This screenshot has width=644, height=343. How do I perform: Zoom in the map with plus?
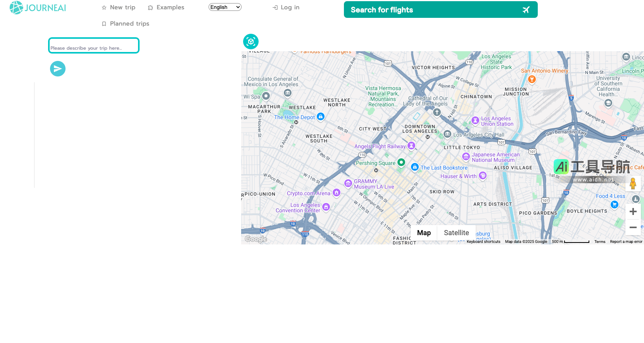click(633, 211)
